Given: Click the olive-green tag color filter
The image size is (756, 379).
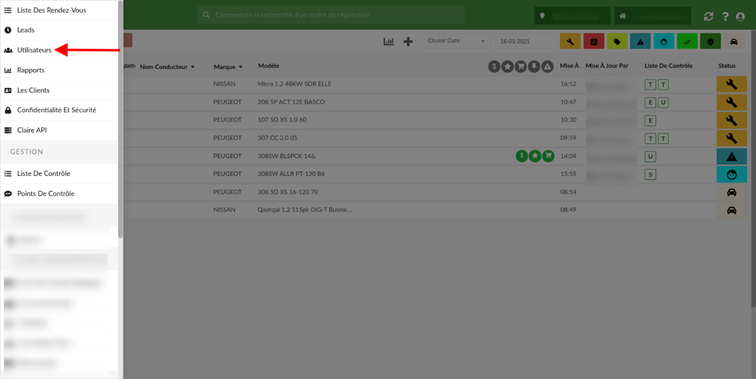Looking at the screenshot, I should coord(617,41).
